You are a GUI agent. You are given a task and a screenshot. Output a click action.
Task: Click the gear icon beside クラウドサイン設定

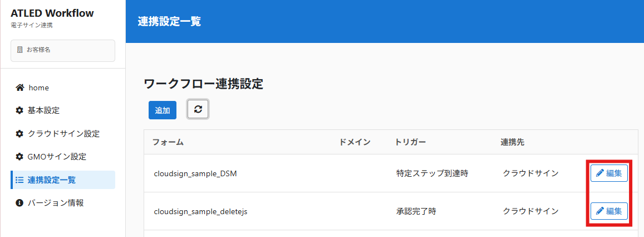tap(19, 134)
